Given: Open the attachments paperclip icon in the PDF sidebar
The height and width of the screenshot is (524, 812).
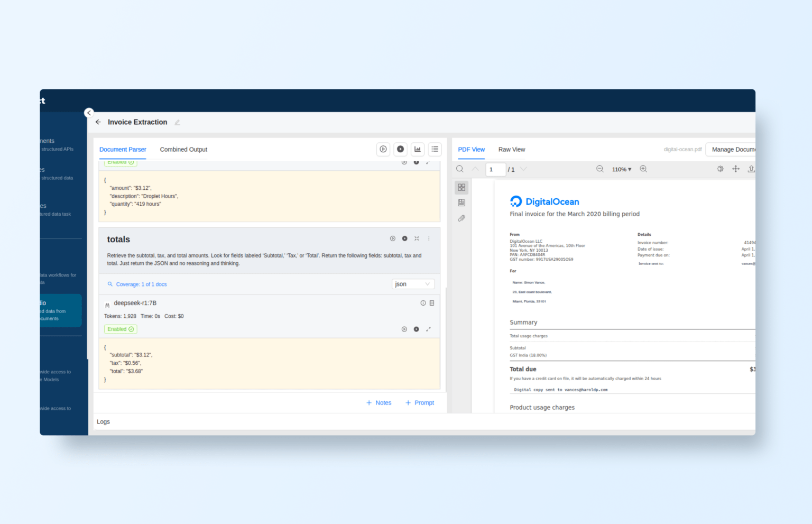Looking at the screenshot, I should [x=462, y=218].
